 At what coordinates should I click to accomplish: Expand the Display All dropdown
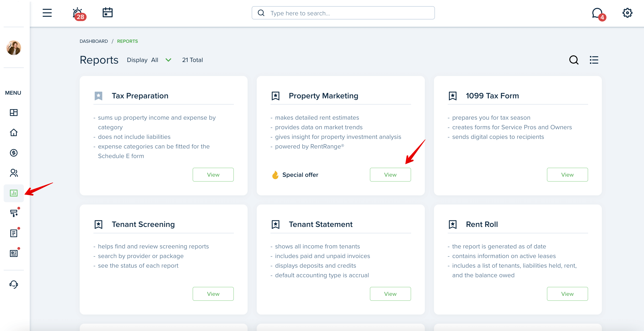[149, 60]
